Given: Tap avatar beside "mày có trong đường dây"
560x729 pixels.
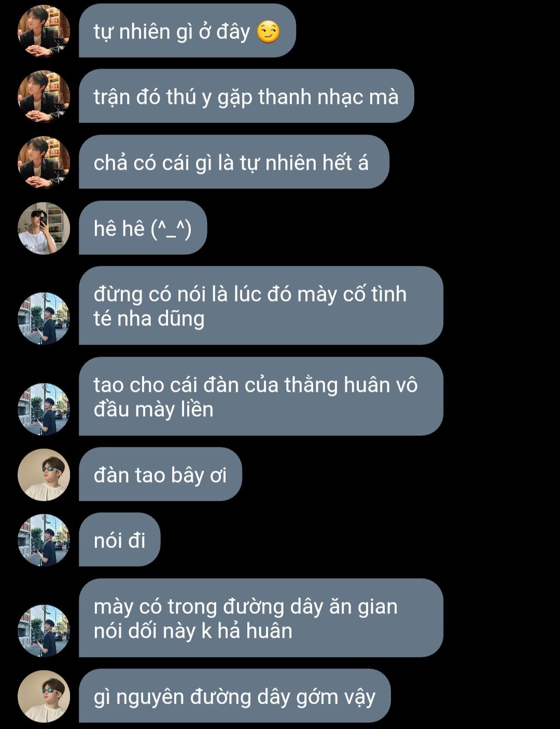Looking at the screenshot, I should (x=44, y=631).
